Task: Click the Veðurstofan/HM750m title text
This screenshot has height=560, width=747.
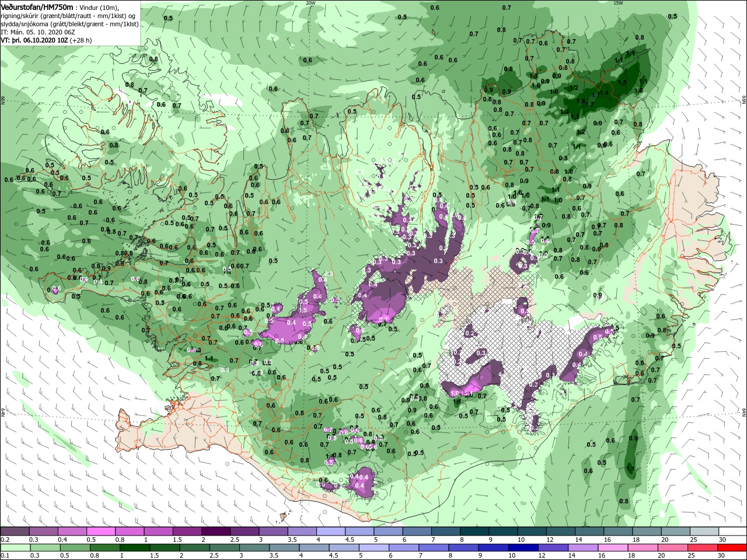Action: (37, 7)
